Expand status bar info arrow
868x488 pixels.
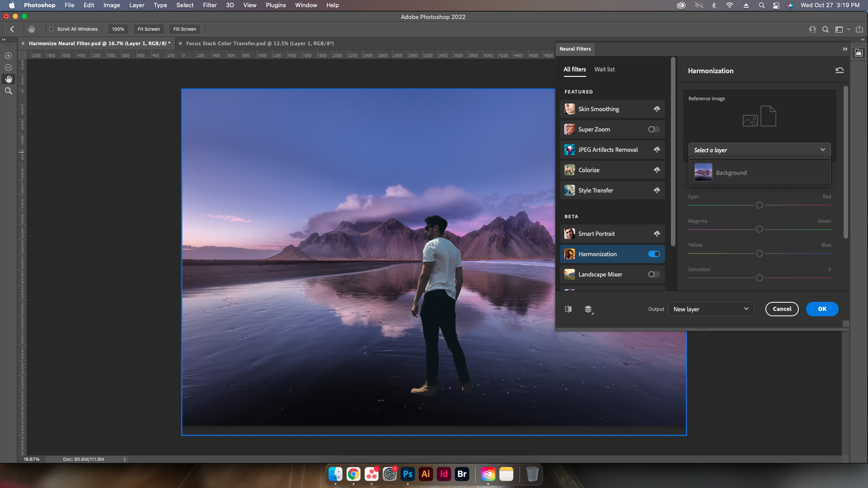[125, 459]
